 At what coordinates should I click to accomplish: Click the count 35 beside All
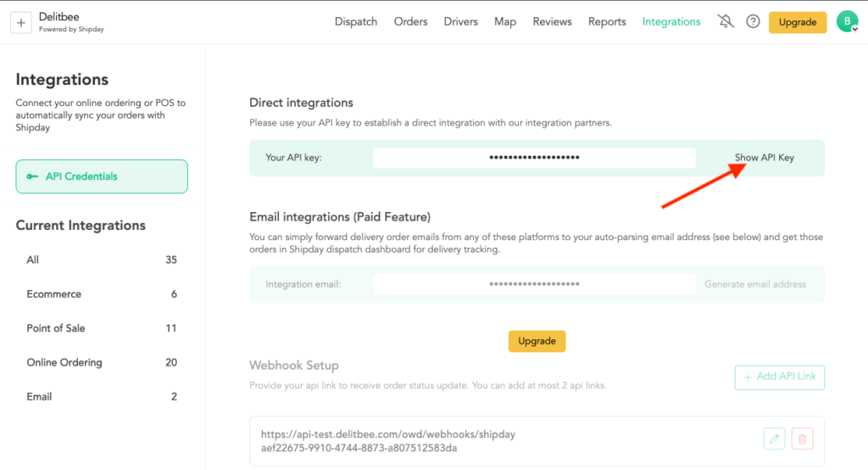click(x=171, y=260)
